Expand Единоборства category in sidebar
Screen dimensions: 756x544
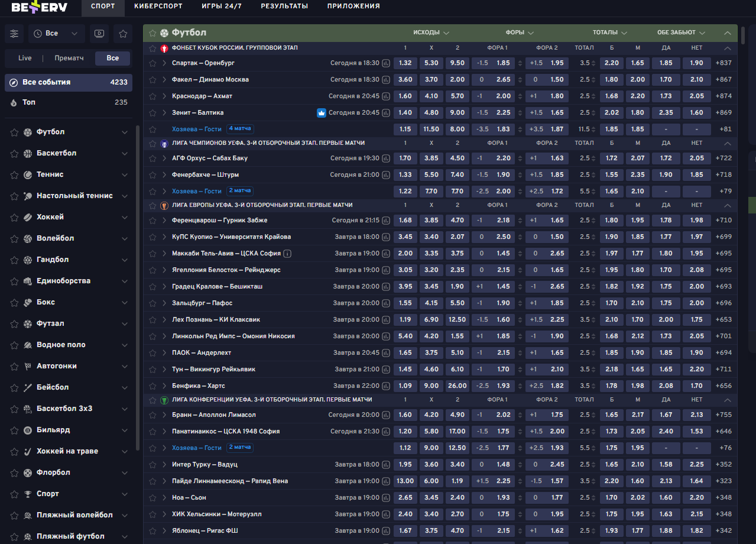124,281
